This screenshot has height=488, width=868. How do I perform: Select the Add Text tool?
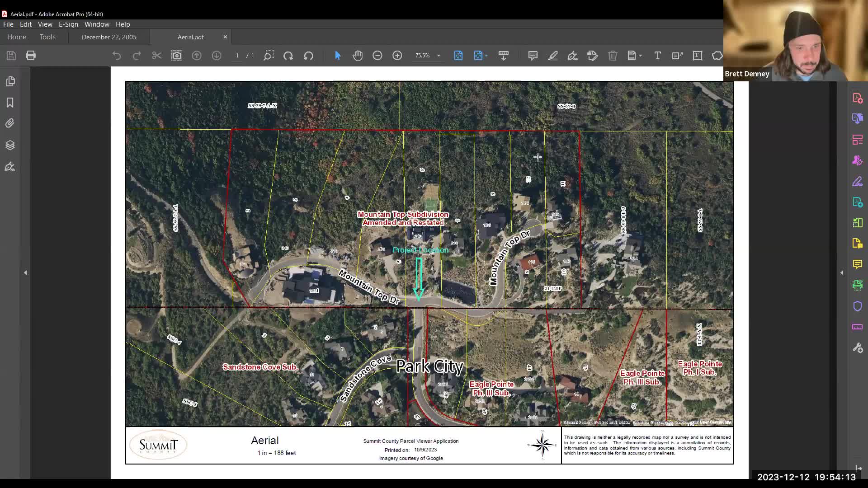pyautogui.click(x=657, y=56)
